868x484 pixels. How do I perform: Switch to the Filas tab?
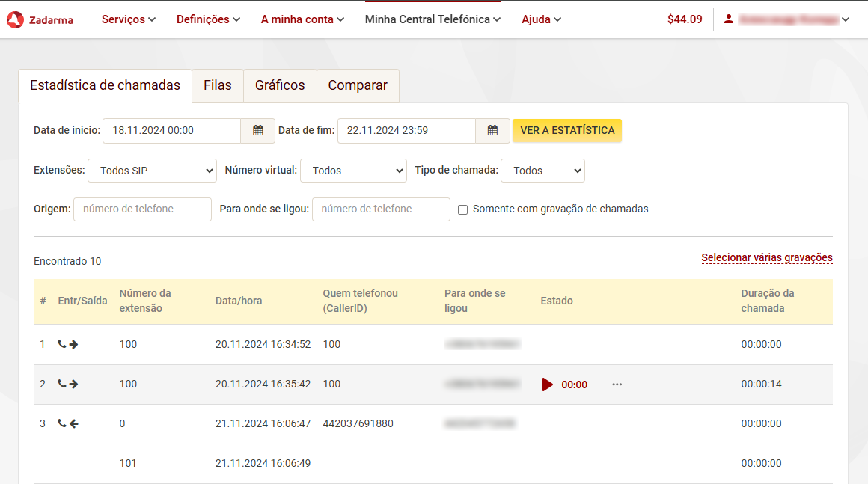(218, 85)
